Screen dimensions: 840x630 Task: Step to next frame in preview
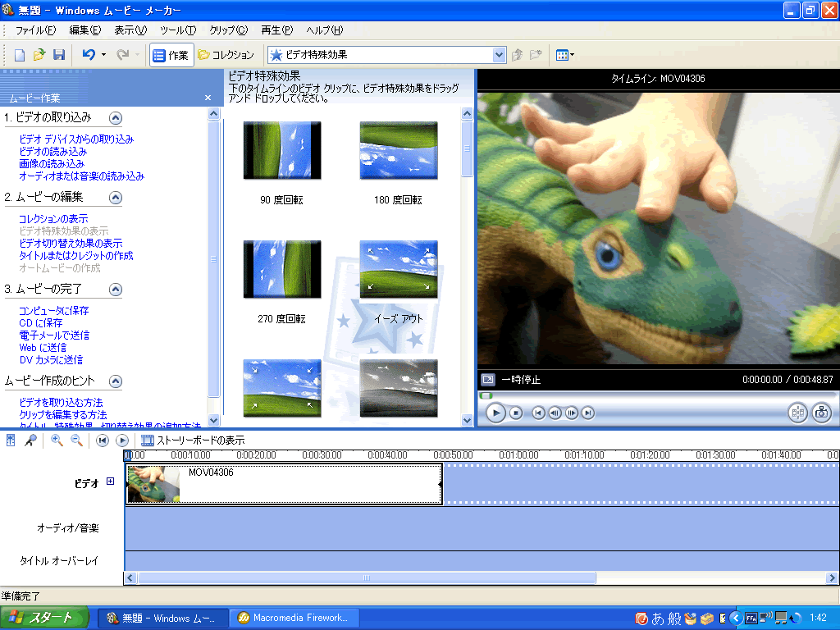pyautogui.click(x=572, y=413)
